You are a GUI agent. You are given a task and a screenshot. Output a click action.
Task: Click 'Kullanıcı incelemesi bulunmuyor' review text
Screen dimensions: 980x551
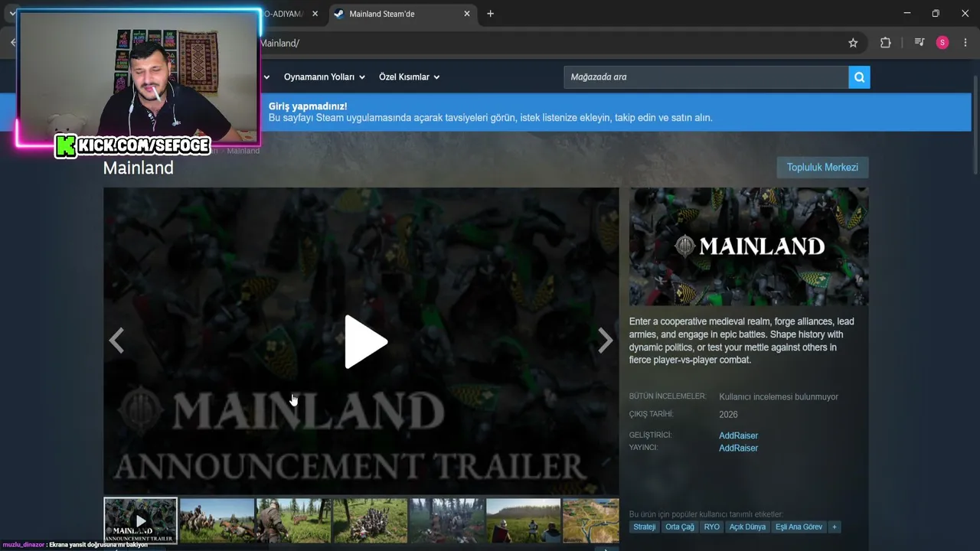(779, 397)
